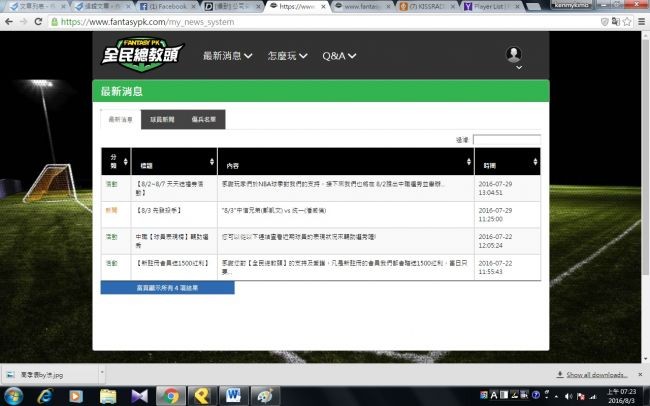The height and width of the screenshot is (406, 650).
Task: Open the dropdown arrow under the user avatar
Action: click(x=519, y=67)
